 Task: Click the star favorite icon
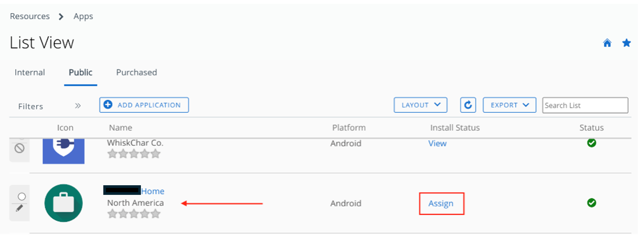[x=626, y=43]
